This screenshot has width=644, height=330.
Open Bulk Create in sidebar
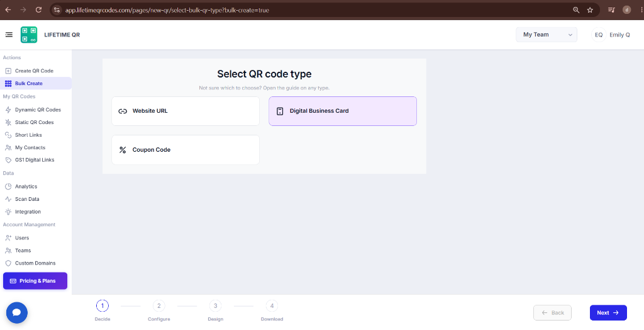(36, 84)
